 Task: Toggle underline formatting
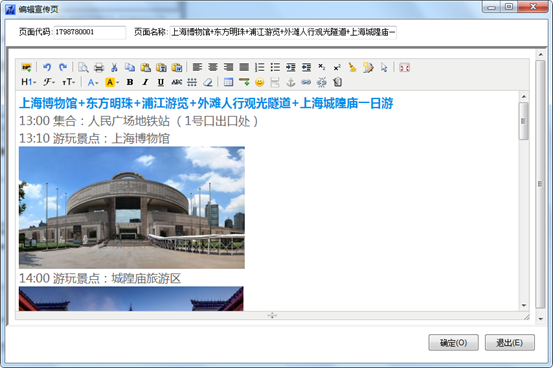161,82
